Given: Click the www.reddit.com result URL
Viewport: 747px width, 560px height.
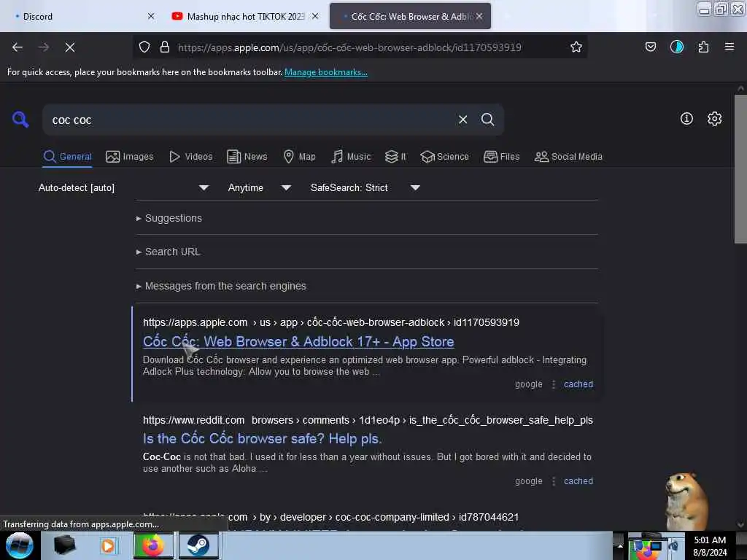Looking at the screenshot, I should tap(368, 421).
